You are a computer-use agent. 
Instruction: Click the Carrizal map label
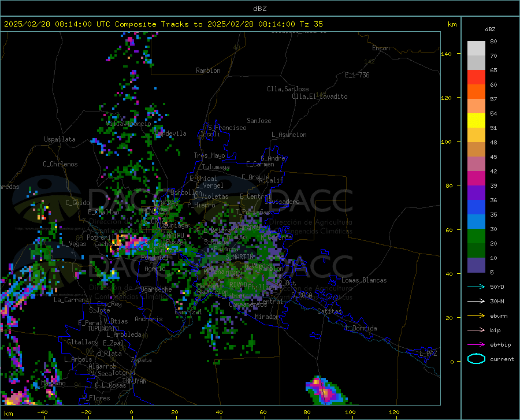click(x=188, y=312)
